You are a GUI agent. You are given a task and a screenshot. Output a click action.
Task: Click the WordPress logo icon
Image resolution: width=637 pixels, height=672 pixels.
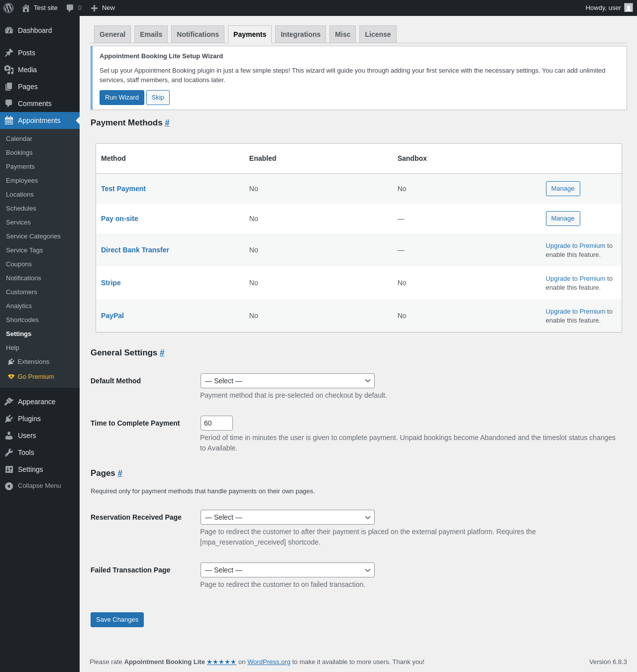pos(8,8)
